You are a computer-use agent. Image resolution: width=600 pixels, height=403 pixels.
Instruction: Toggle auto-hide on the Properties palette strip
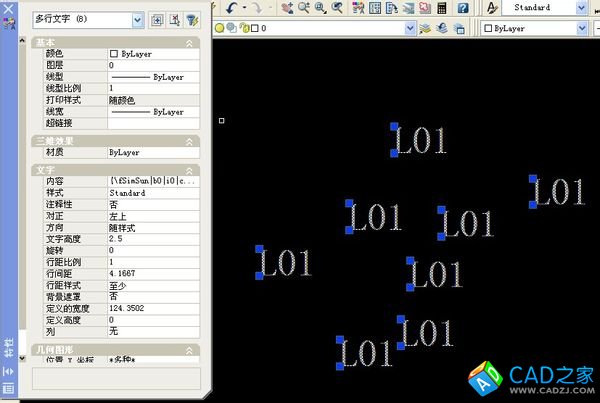pyautogui.click(x=8, y=371)
